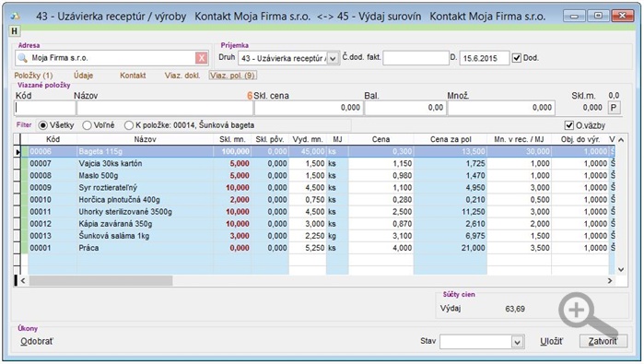Focus the Množ. input field
Viewport: 644px width, 364px height.
(501, 108)
